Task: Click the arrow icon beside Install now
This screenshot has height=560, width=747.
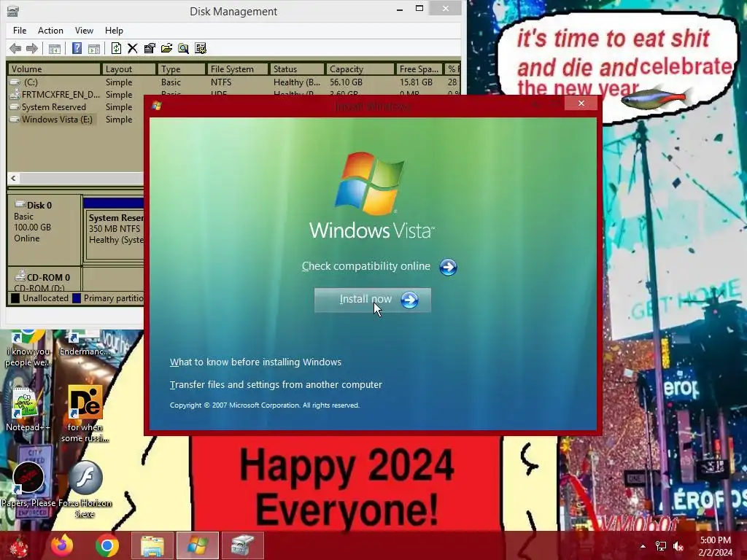Action: tap(409, 300)
